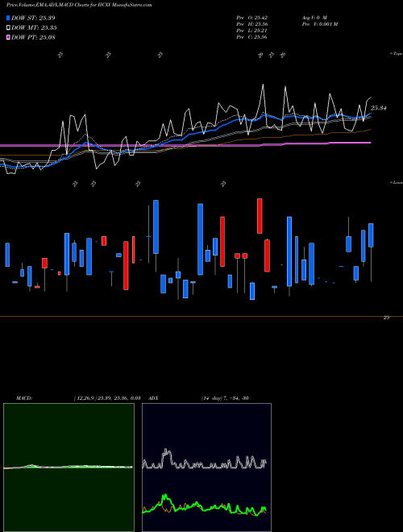403x532 pixels.
Task: Select the 'DOW ST: 25.39' legend text
Action: pyautogui.click(x=33, y=18)
